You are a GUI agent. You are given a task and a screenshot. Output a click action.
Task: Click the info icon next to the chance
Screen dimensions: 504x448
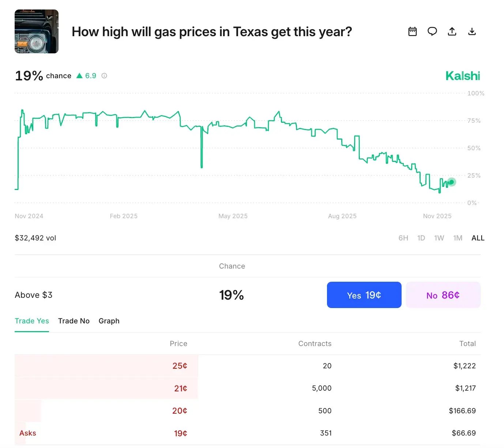[x=104, y=76]
